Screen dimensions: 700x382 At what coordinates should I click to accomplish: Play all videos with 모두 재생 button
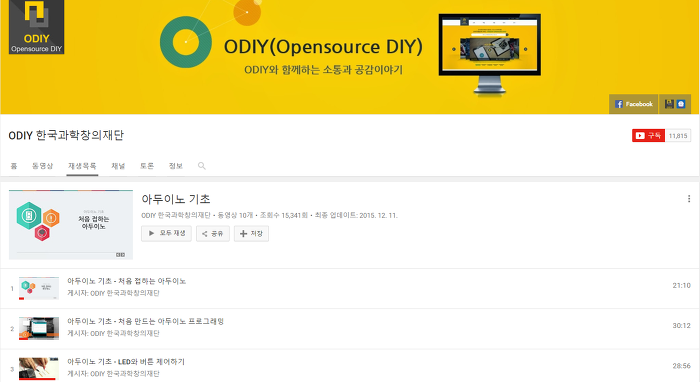pyautogui.click(x=167, y=233)
